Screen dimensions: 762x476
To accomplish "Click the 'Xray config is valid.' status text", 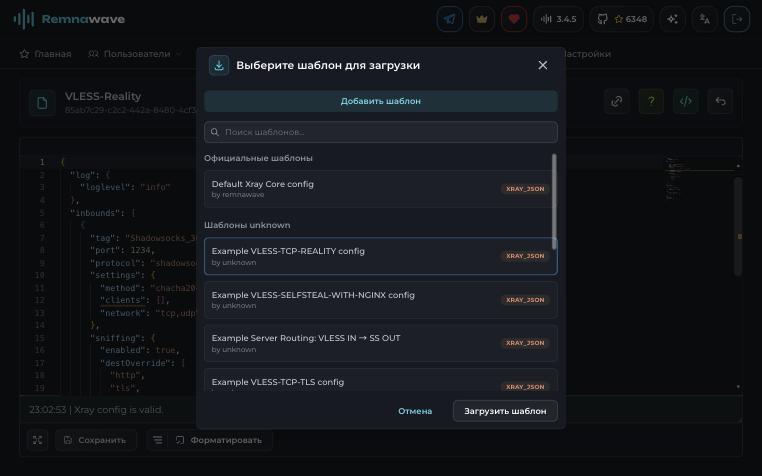I will (x=119, y=410).
